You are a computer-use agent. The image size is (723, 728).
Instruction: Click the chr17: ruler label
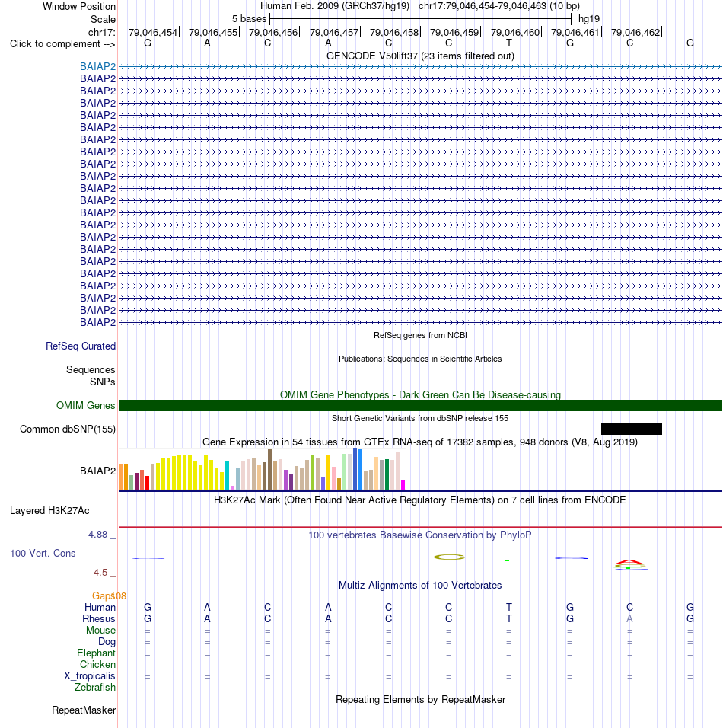coord(102,32)
